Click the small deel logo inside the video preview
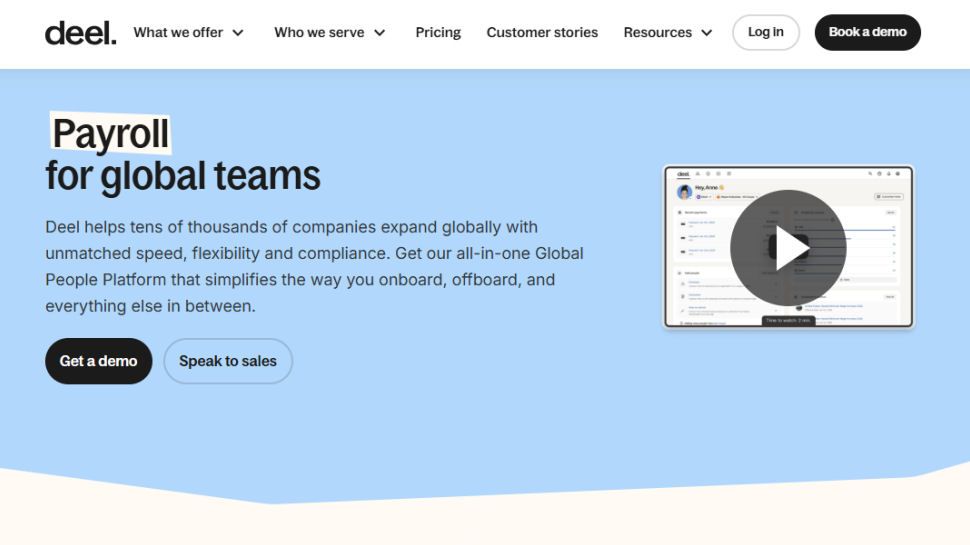The height and width of the screenshot is (545, 970). 683,174
